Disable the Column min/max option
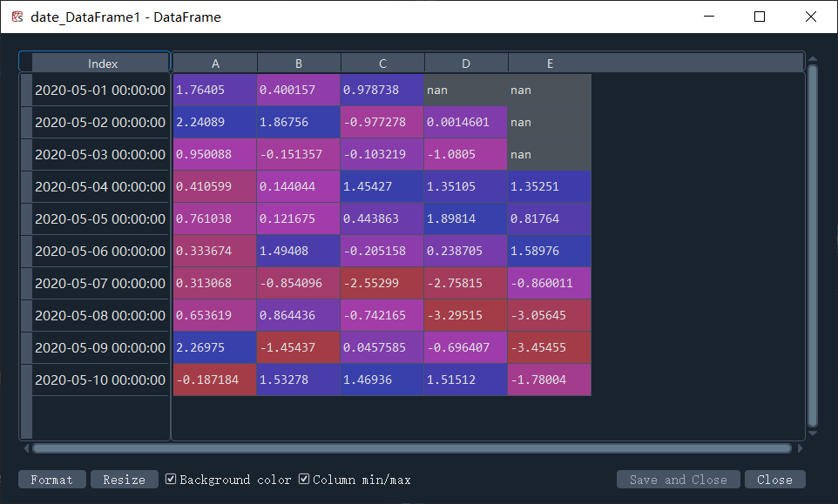 coord(304,479)
